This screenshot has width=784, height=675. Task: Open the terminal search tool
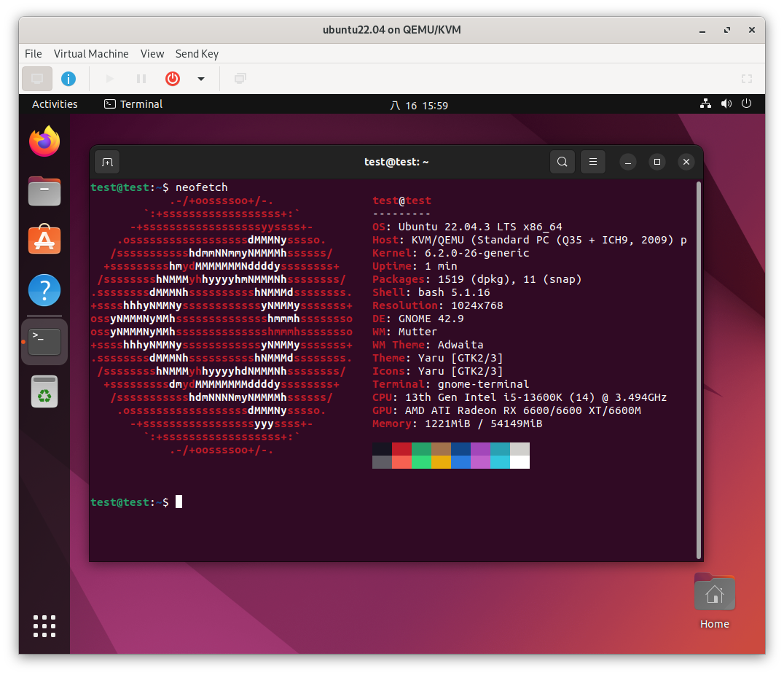(562, 162)
